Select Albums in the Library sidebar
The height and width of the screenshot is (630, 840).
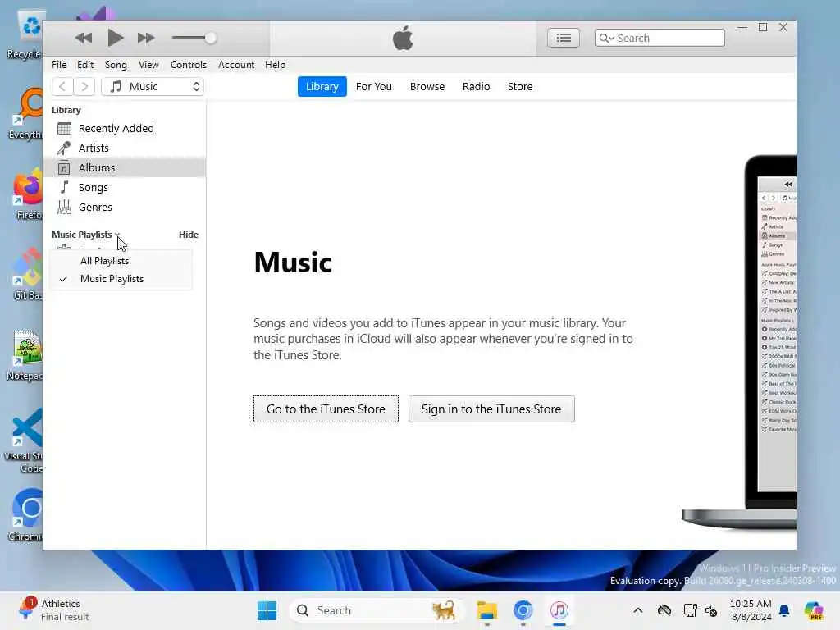pos(125,167)
